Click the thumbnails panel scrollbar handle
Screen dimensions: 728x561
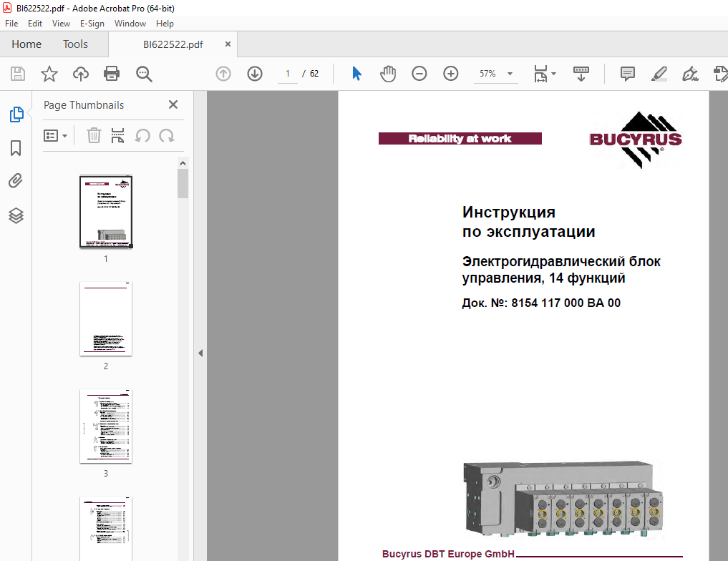(x=183, y=184)
